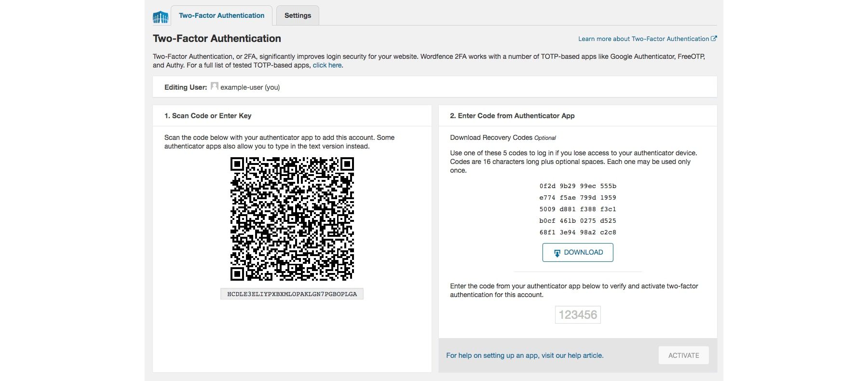Image resolution: width=868 pixels, height=381 pixels.
Task: Click the download arrow icon in the Download button
Action: [557, 253]
